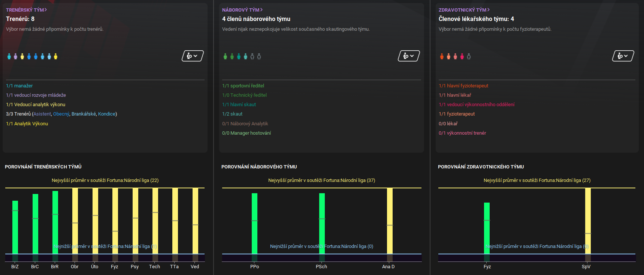Select the '0/0 Manager hostování' row

(x=247, y=133)
